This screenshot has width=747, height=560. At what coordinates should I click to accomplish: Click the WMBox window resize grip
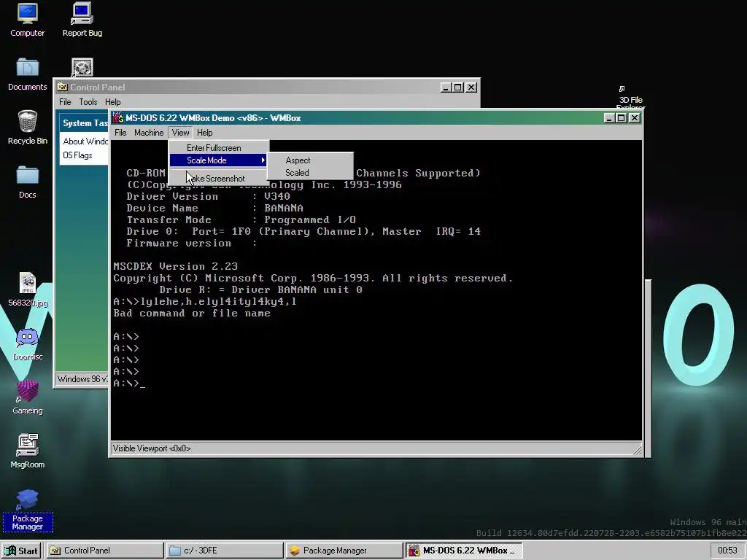[x=637, y=449]
